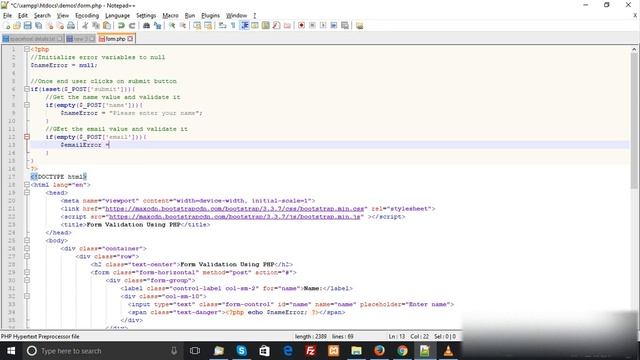This screenshot has height=360, width=640.
Task: Close the form.php tab
Action: (130, 39)
